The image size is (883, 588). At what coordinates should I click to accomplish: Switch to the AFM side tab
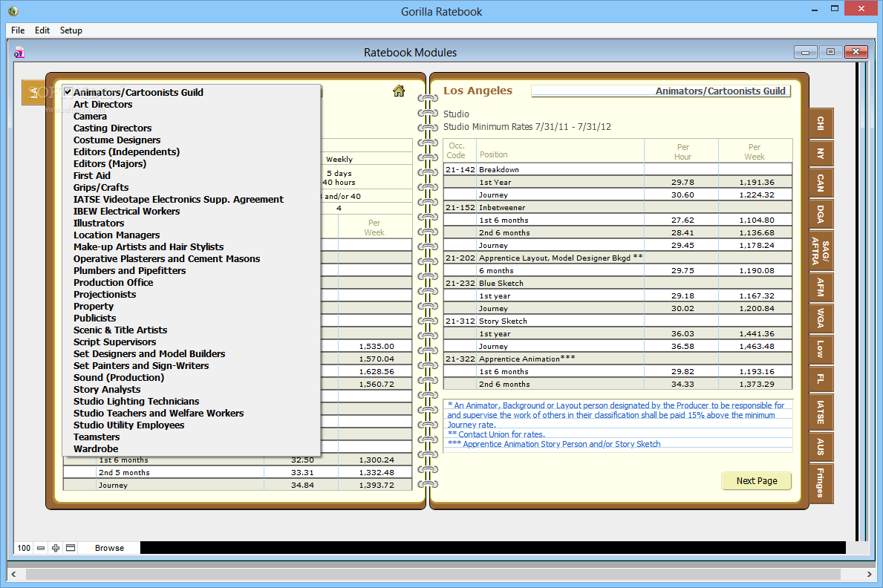[821, 287]
